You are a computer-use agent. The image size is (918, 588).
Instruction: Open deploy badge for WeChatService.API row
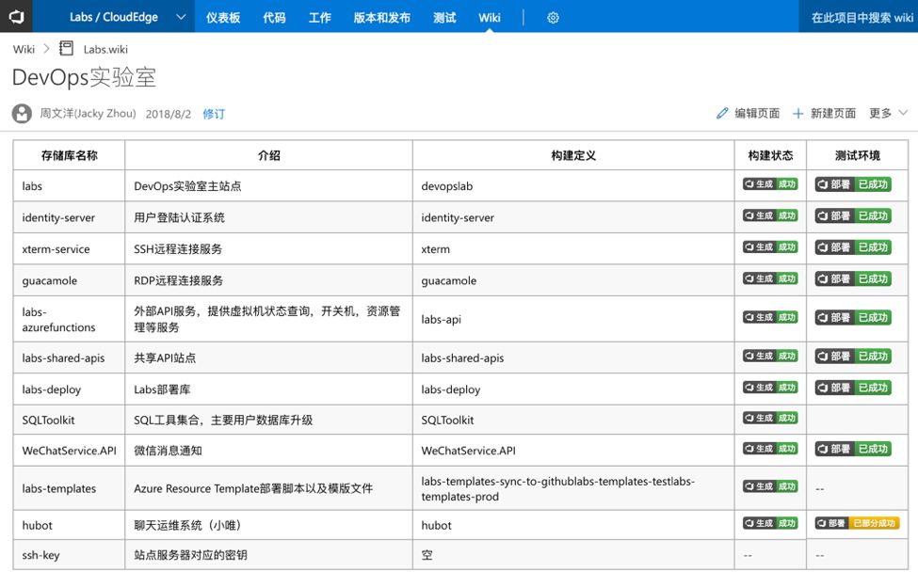tap(853, 449)
